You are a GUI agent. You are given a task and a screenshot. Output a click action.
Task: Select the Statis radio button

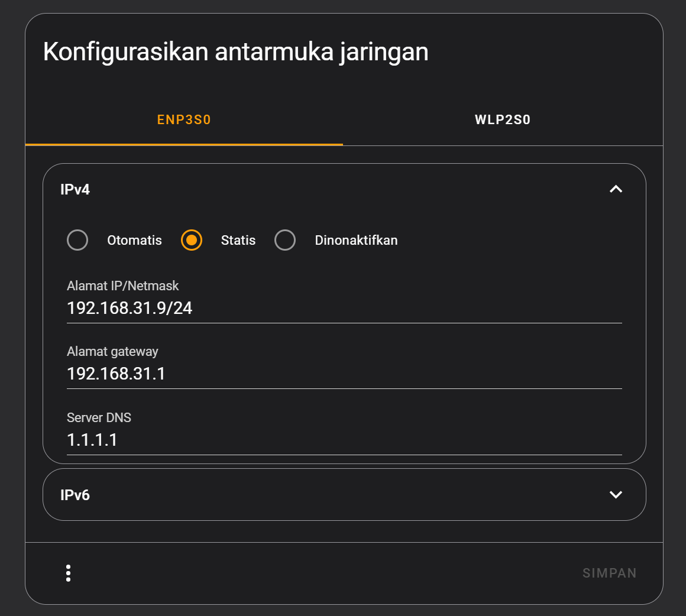[191, 240]
